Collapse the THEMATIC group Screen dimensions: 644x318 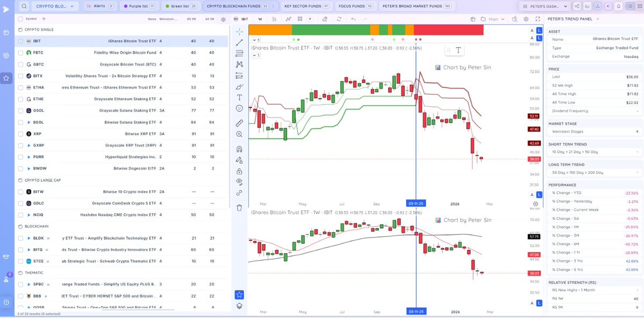(20, 272)
